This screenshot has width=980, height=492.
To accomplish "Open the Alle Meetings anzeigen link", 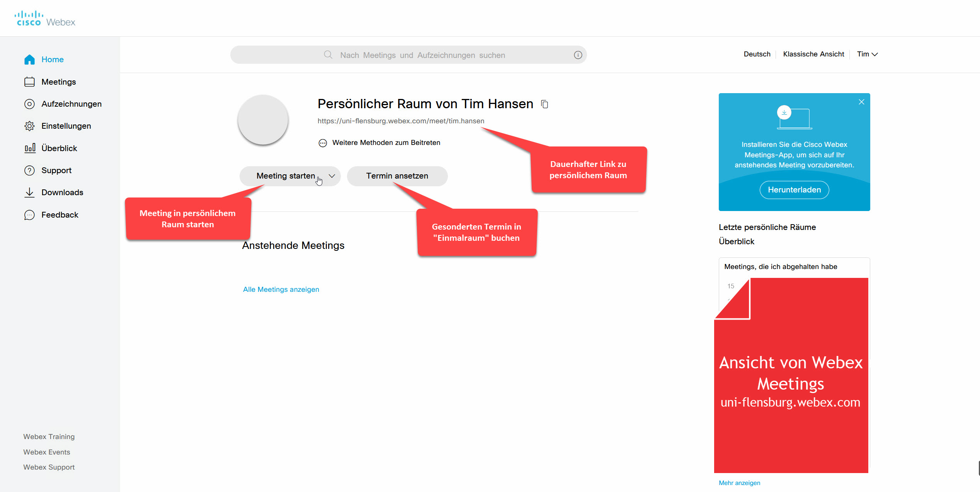I will pyautogui.click(x=281, y=289).
